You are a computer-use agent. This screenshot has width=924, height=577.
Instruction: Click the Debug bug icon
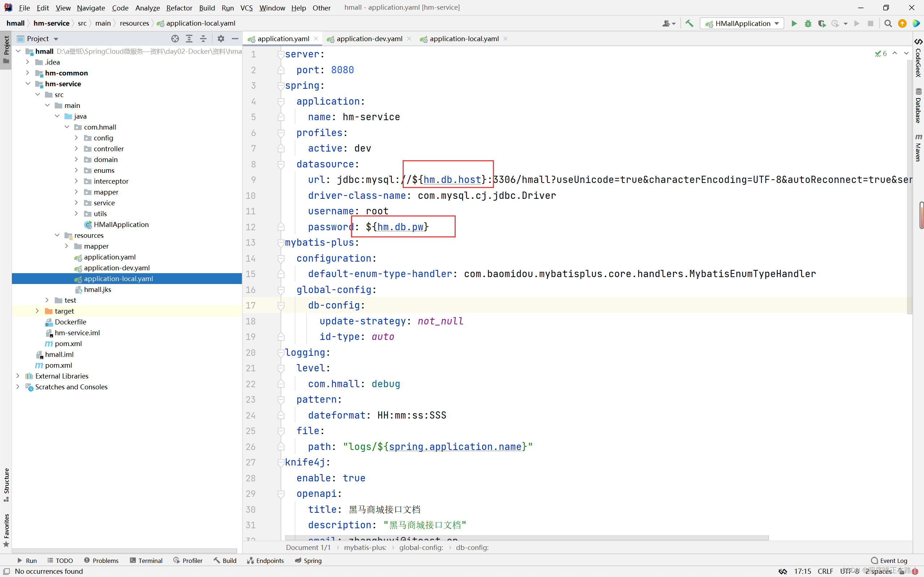pos(808,24)
